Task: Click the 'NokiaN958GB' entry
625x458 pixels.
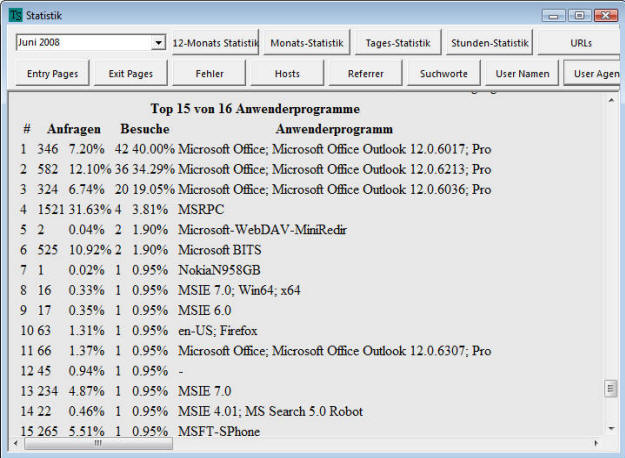Action: (x=219, y=270)
